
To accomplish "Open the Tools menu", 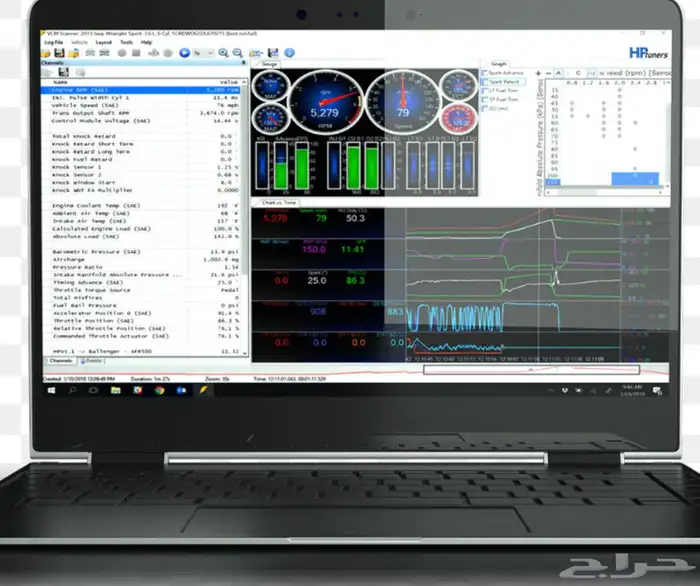I will [x=126, y=42].
